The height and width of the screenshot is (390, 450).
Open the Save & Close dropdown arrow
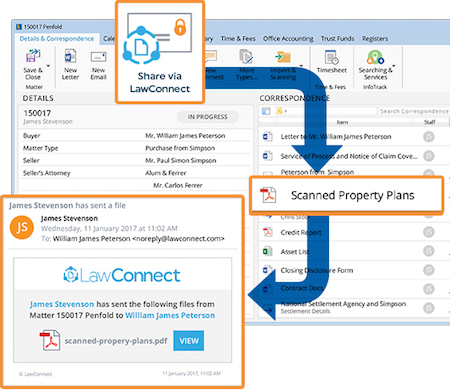click(x=48, y=66)
